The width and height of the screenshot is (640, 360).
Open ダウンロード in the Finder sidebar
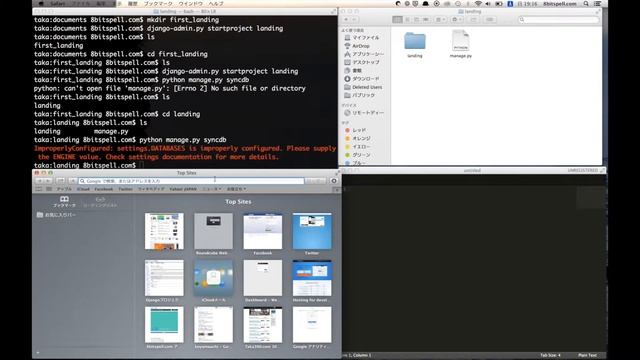tap(362, 78)
